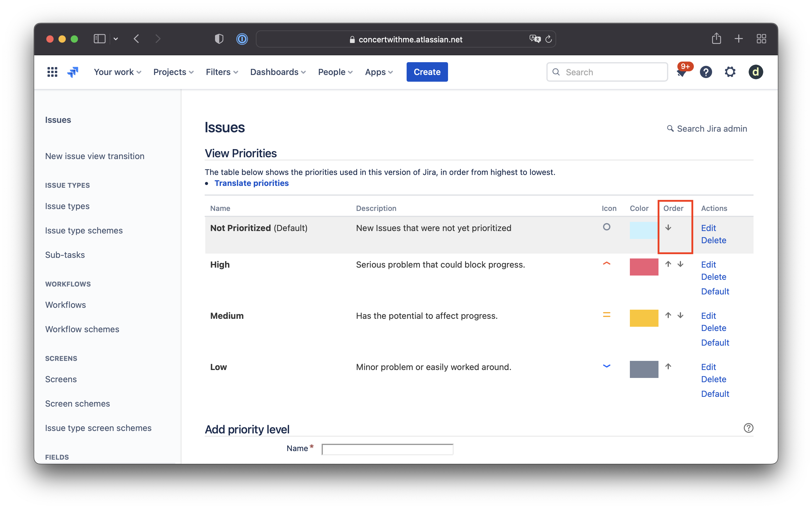Click the Jira logo icon
The width and height of the screenshot is (812, 509).
73,72
